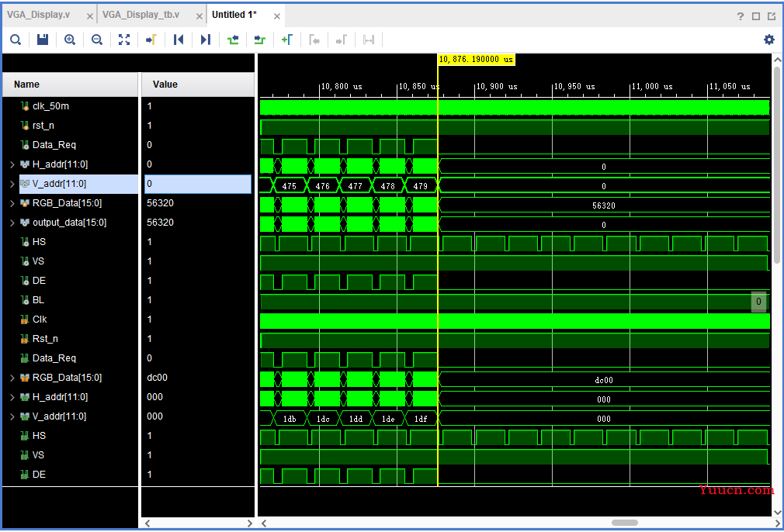Click the waveform horizontal scrollbar thumb
Image resolution: width=784 pixels, height=532 pixels.
(625, 523)
